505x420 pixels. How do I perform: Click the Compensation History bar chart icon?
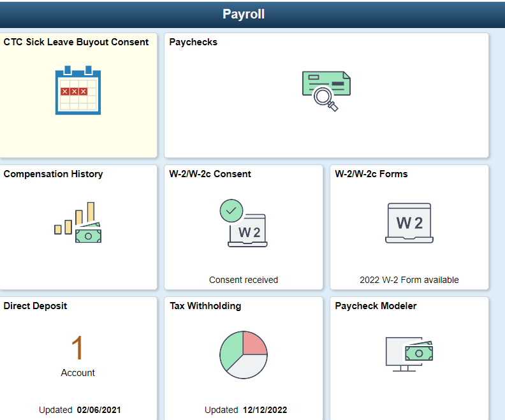(x=78, y=223)
